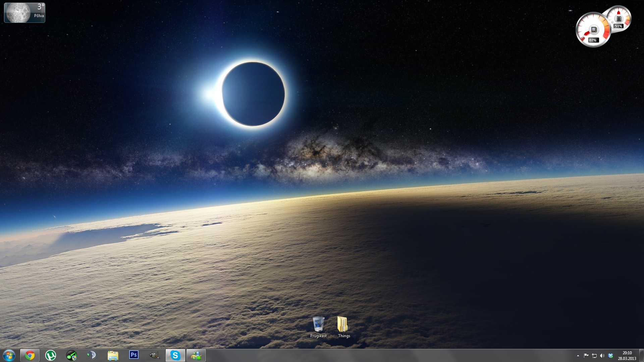Screen dimensions: 644x362
Task: Open Windows Explorer from the taskbar
Action: (x=113, y=355)
